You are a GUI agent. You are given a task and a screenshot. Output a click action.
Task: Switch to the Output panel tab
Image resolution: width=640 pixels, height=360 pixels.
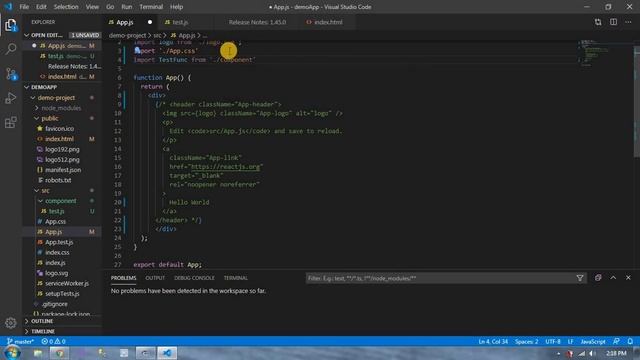155,278
